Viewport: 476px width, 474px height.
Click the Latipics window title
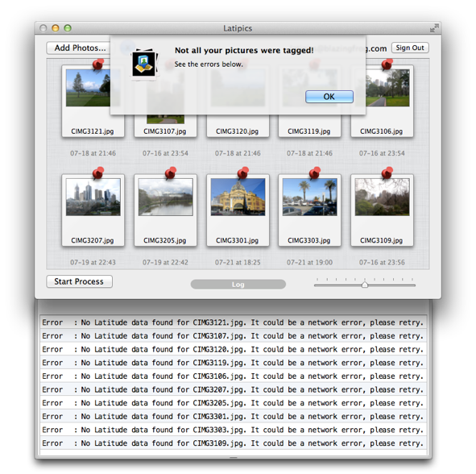click(x=238, y=28)
